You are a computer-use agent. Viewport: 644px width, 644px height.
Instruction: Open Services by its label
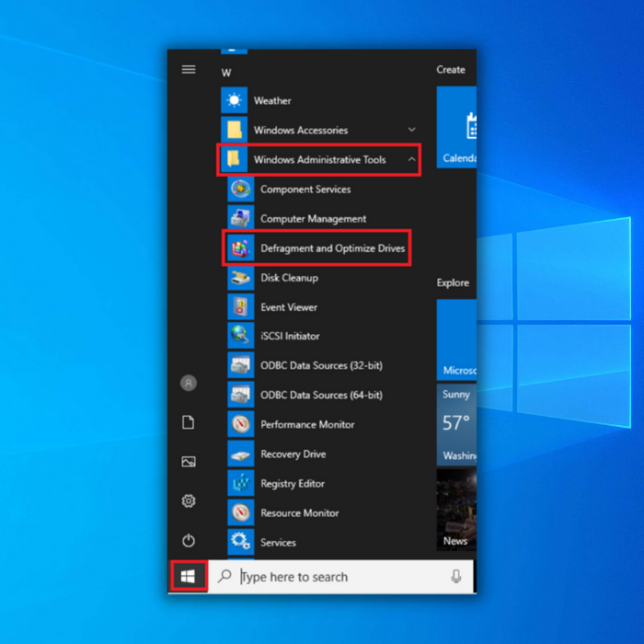point(278,543)
